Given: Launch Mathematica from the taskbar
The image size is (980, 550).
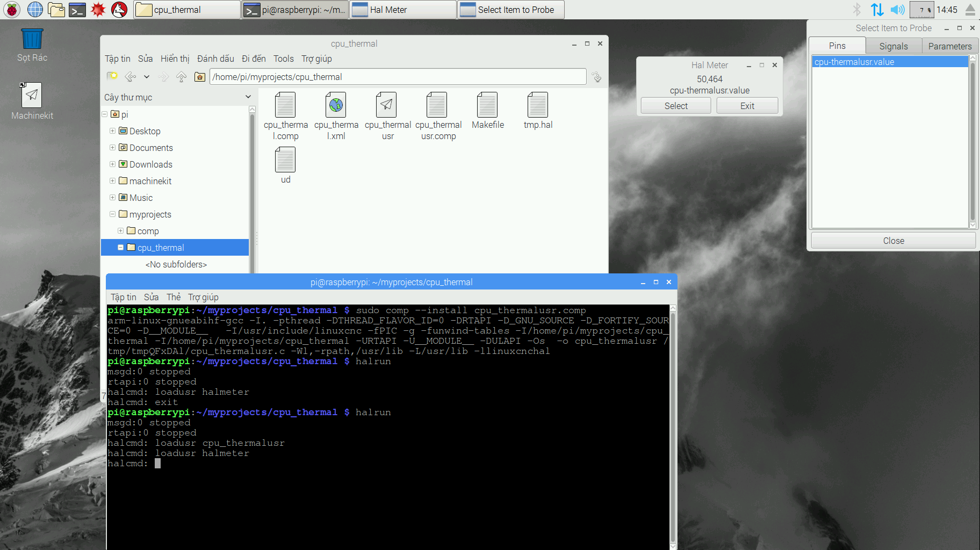Looking at the screenshot, I should pyautogui.click(x=98, y=9).
